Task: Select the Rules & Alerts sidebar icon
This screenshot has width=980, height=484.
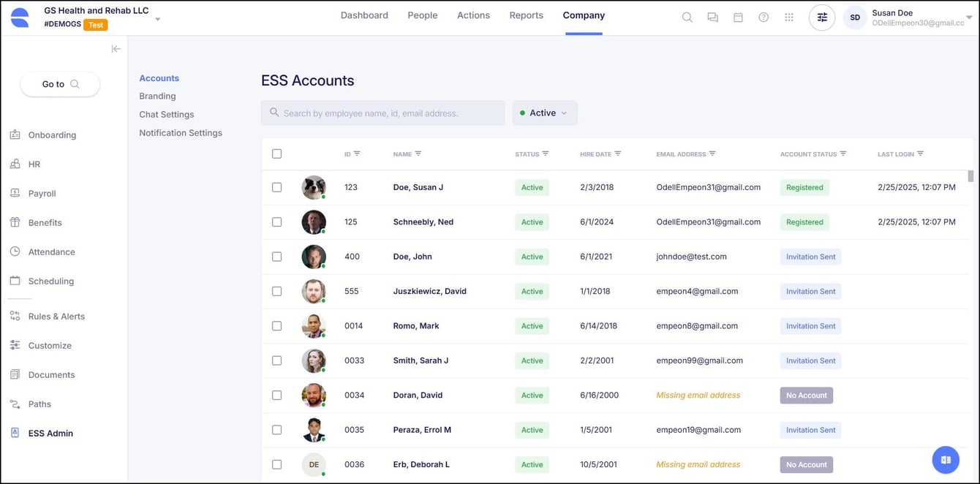Action: pos(16,316)
